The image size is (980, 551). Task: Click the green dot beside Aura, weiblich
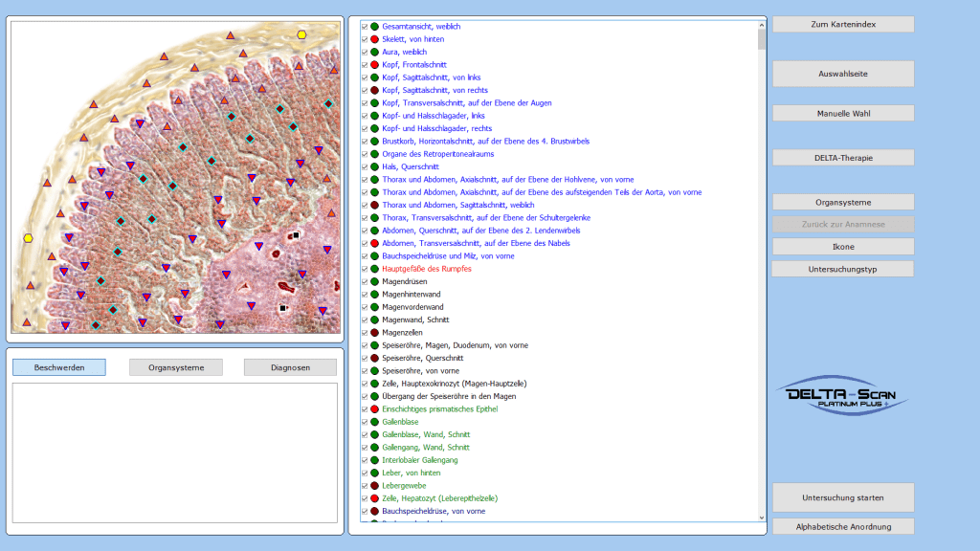tap(375, 52)
